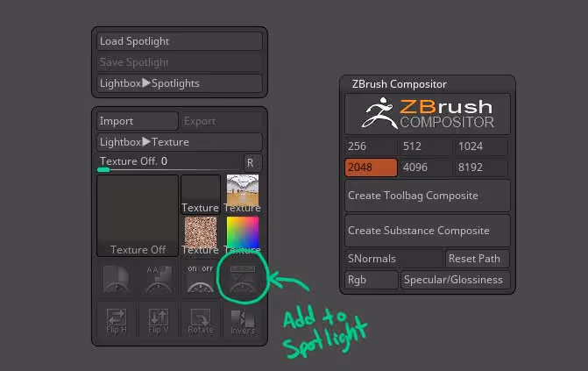Click the Flip H texture icon
Viewport: 588px width, 371px height.
coord(117,321)
